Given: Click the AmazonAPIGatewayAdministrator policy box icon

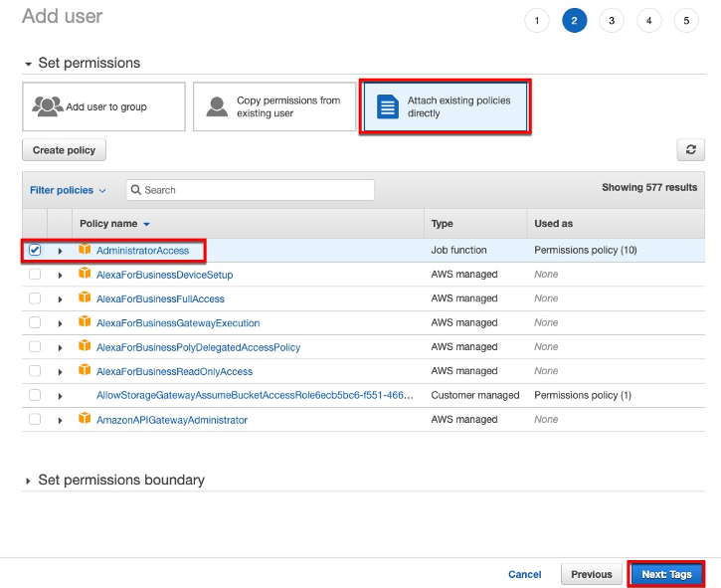Looking at the screenshot, I should (85, 418).
